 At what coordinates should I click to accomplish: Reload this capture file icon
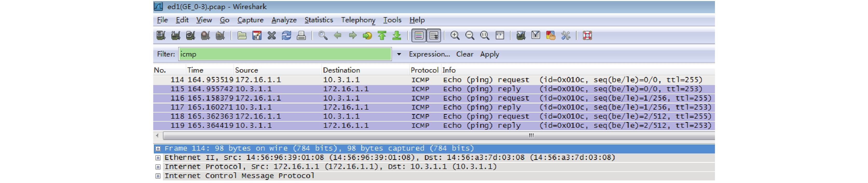(286, 35)
